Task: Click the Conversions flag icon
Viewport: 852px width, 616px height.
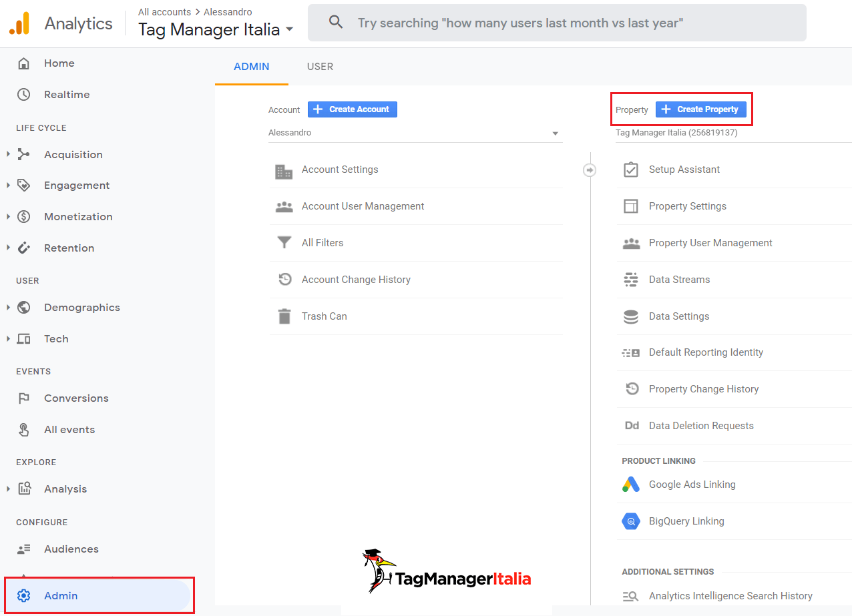Action: pyautogui.click(x=23, y=398)
